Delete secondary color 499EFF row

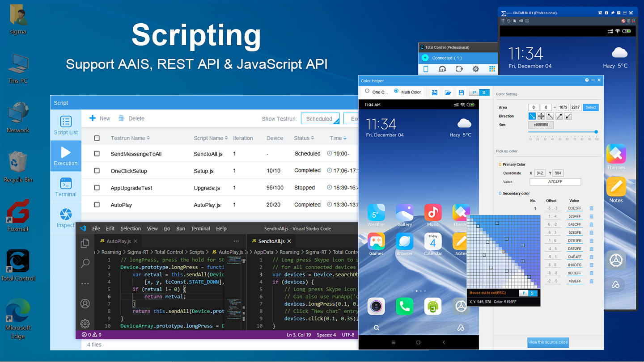click(591, 281)
